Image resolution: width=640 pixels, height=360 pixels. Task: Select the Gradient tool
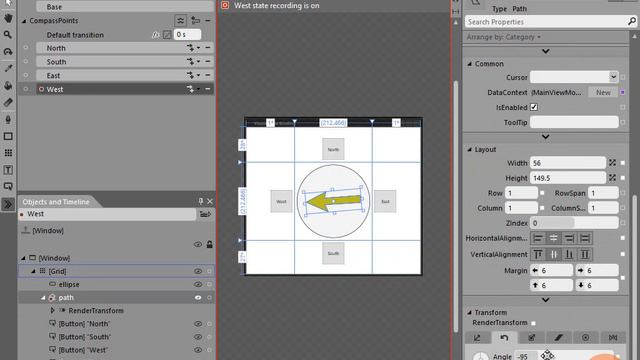(x=8, y=102)
